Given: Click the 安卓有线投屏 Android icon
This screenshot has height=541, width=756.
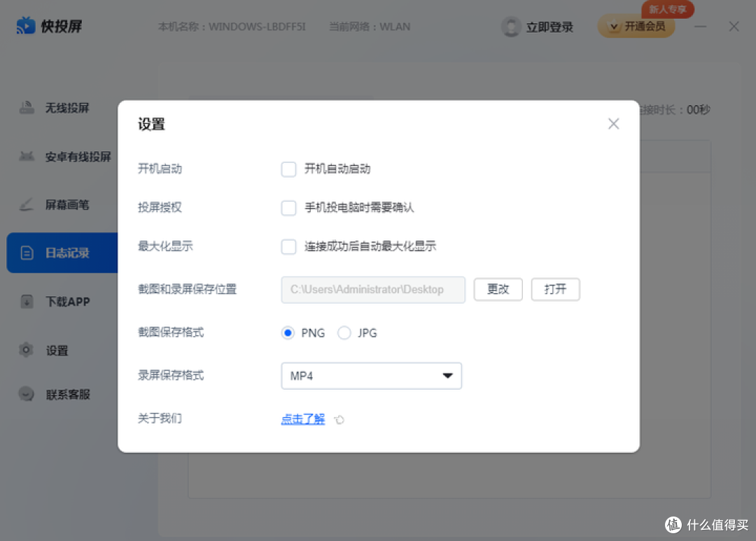Looking at the screenshot, I should coord(27,156).
